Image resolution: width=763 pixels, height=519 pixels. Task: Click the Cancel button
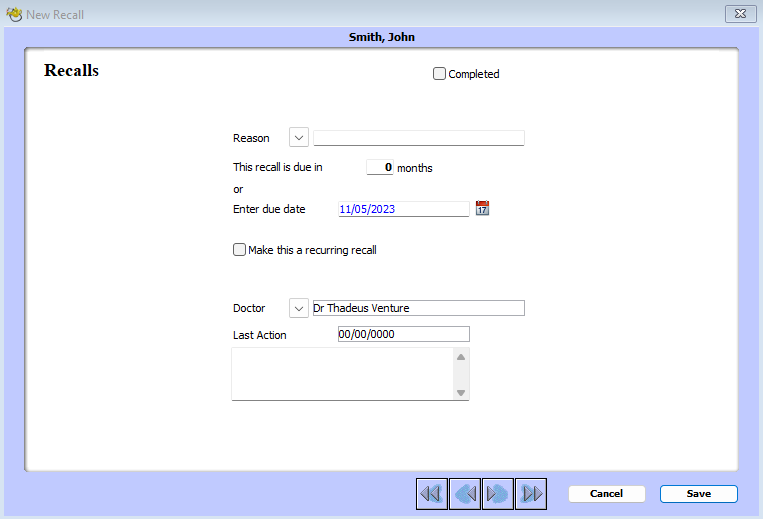606,494
